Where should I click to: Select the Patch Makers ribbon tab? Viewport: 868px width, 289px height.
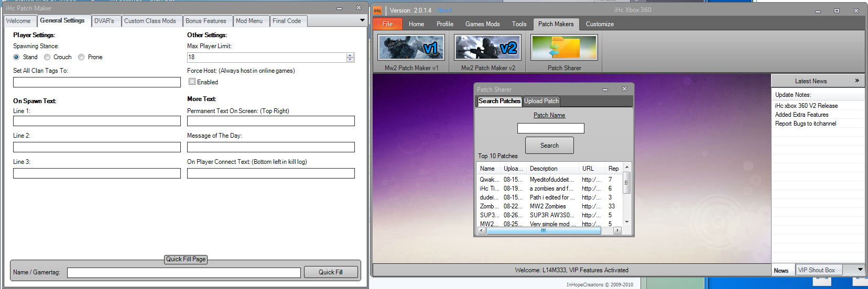click(x=556, y=24)
